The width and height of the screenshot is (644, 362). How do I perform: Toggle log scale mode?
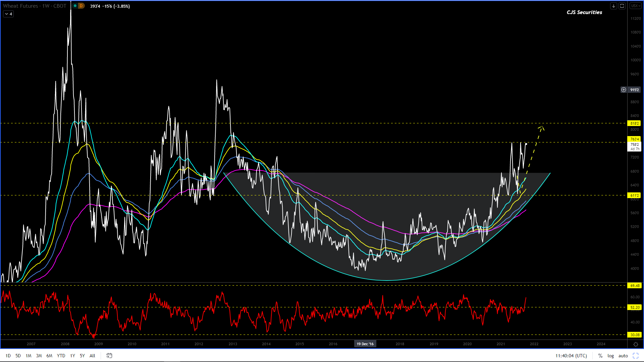click(x=610, y=356)
